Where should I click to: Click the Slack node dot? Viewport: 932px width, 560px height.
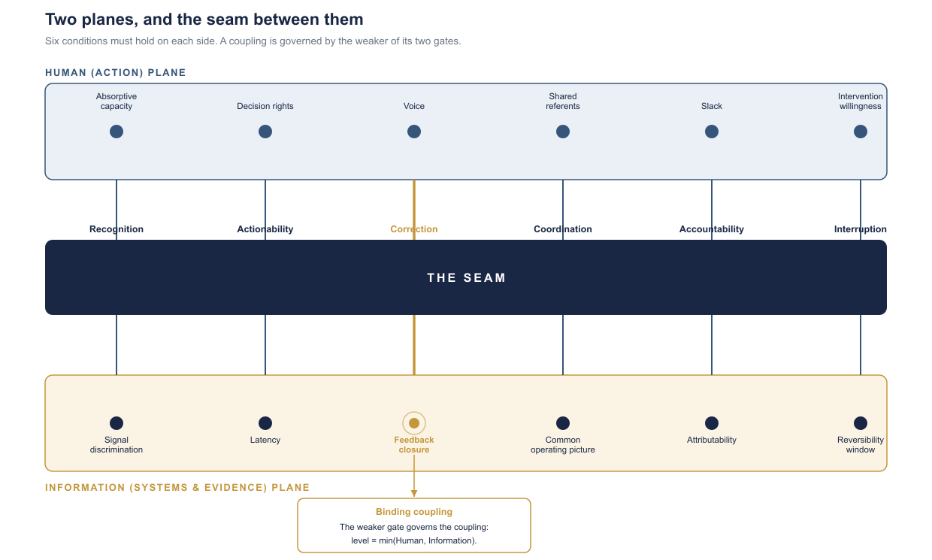[712, 132]
